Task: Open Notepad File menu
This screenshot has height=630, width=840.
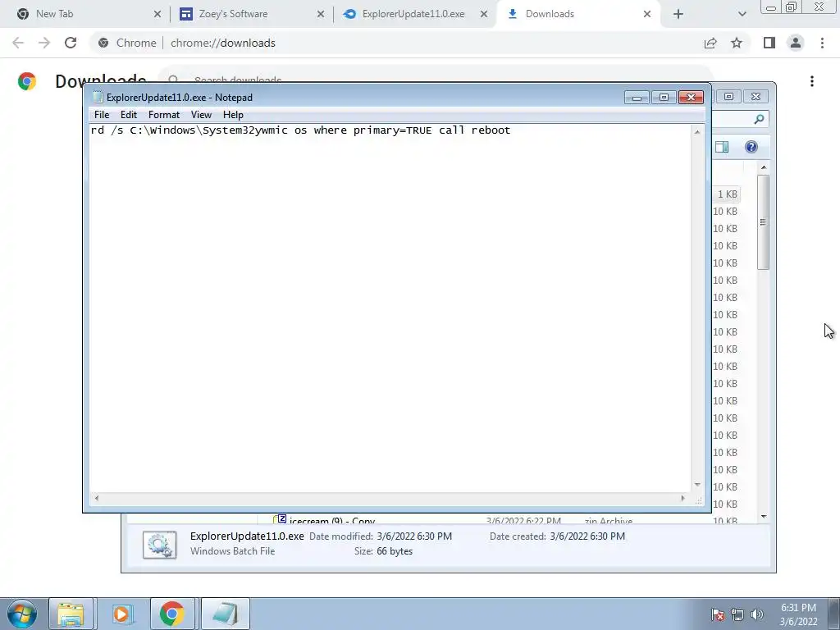Action: 101,115
